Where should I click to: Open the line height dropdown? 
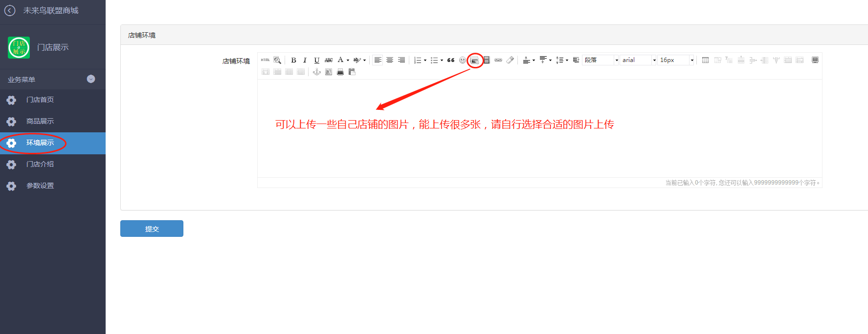click(567, 60)
